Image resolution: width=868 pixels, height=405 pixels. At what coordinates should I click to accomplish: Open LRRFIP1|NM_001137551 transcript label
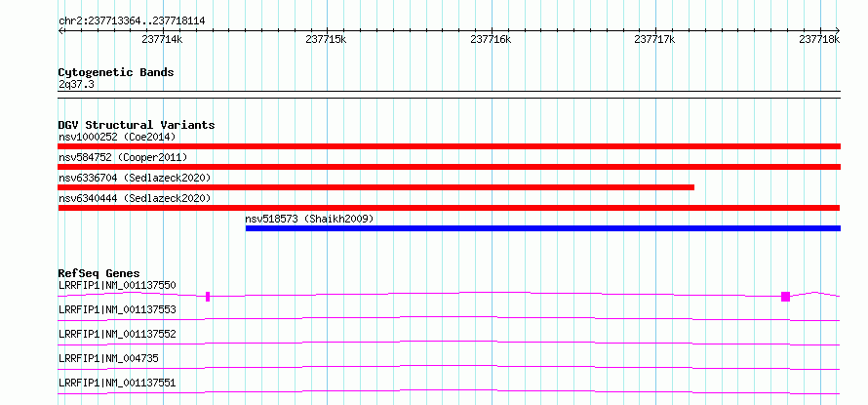[x=117, y=383]
